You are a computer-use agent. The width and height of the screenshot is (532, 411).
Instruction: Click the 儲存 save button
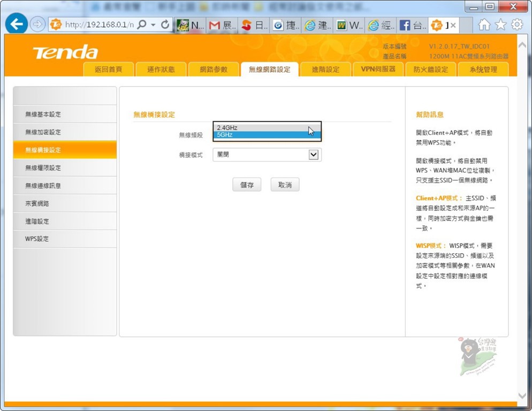[x=247, y=185]
